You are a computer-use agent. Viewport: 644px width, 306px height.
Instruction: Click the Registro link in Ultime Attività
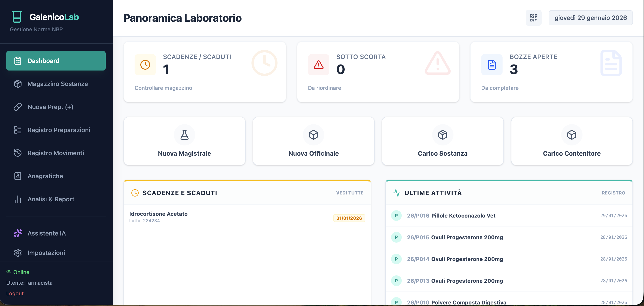(x=613, y=193)
